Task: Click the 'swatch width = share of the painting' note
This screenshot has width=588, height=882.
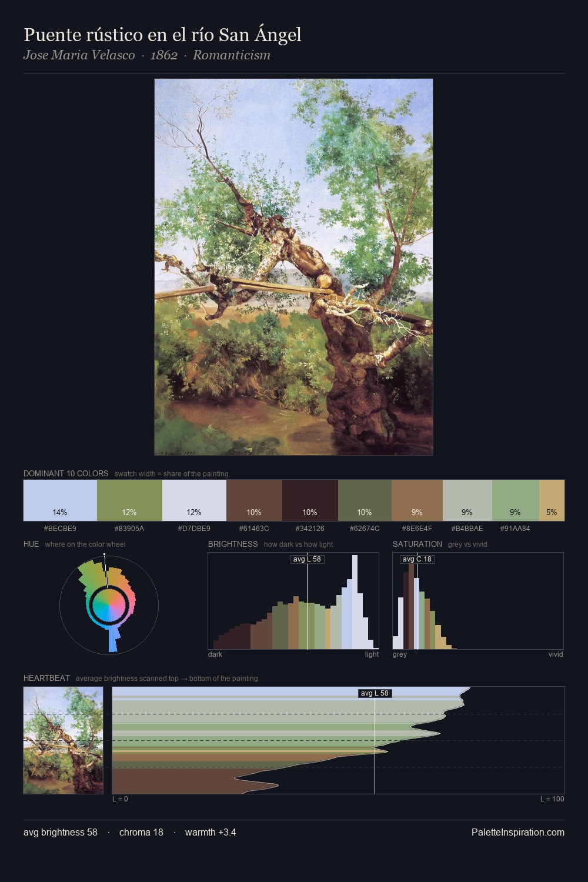Action: 172,474
